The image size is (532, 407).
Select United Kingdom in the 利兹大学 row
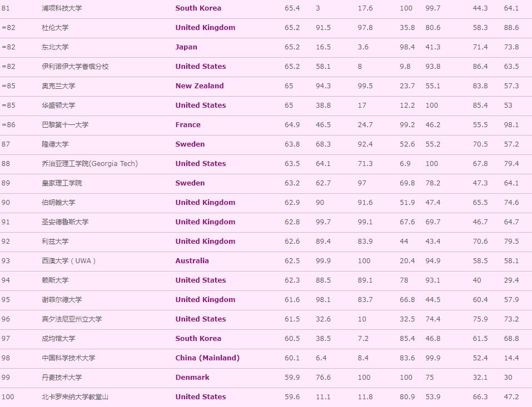pos(205,242)
